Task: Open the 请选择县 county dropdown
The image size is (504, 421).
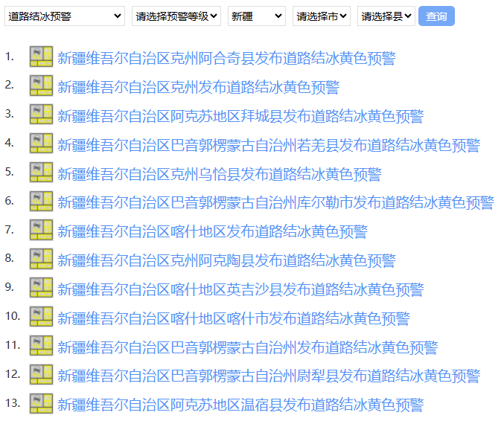Action: [x=386, y=16]
